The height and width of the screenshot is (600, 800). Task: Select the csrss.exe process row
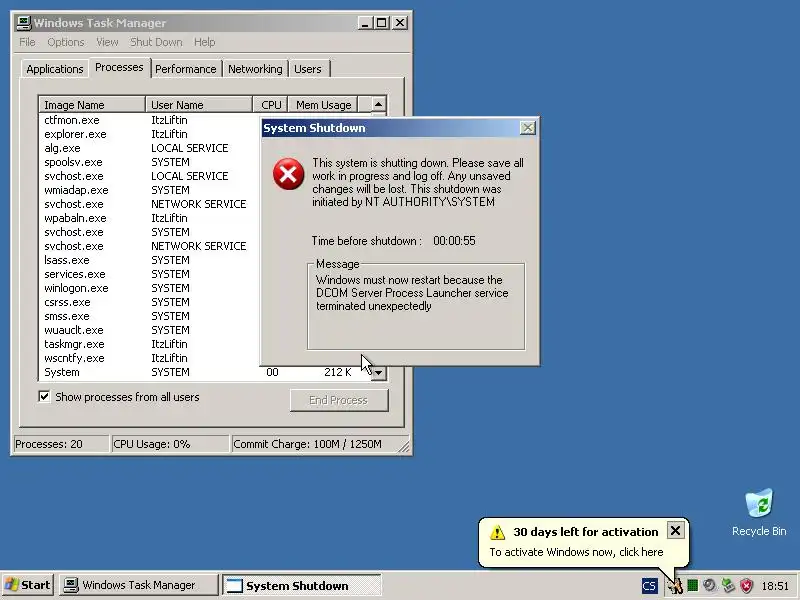tap(149, 302)
